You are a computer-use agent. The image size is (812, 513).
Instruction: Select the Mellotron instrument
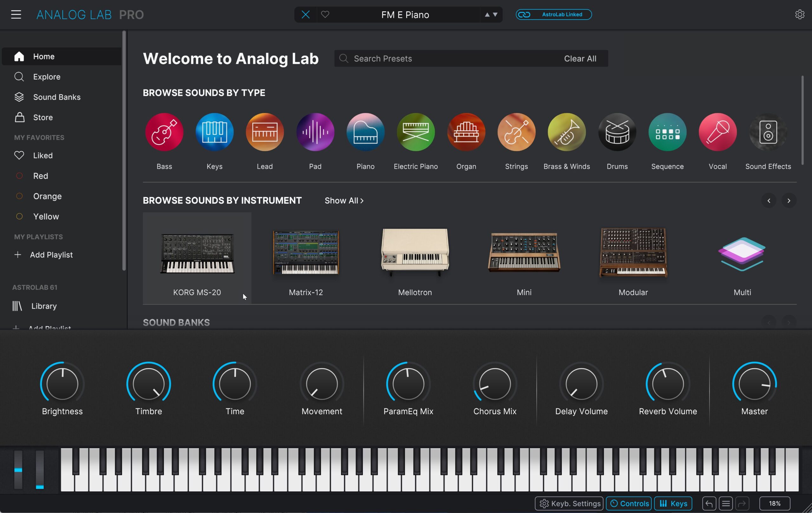415,258
